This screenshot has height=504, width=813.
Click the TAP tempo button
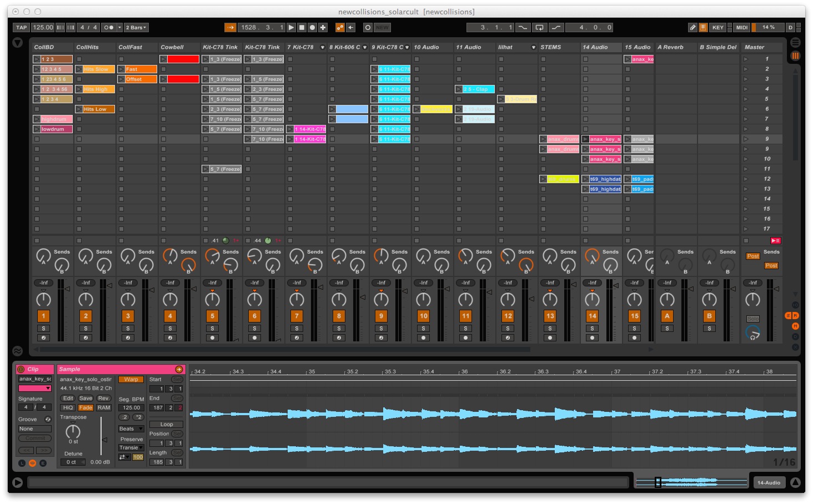21,27
